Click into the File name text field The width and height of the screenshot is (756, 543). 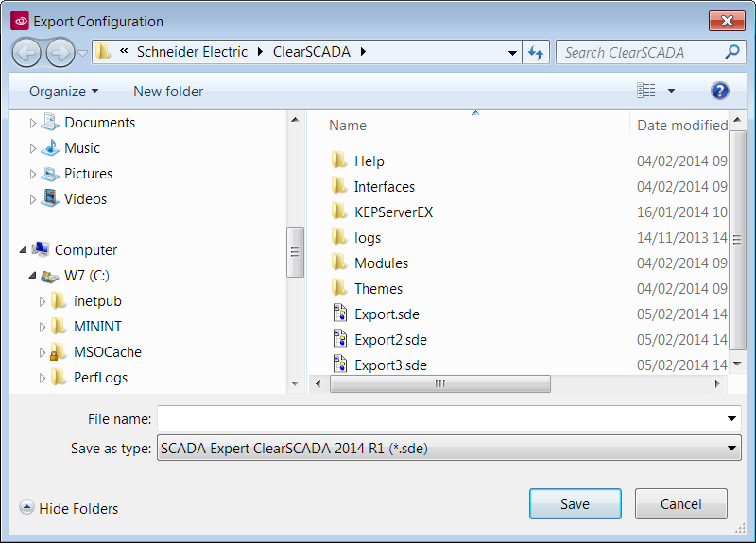tap(439, 418)
